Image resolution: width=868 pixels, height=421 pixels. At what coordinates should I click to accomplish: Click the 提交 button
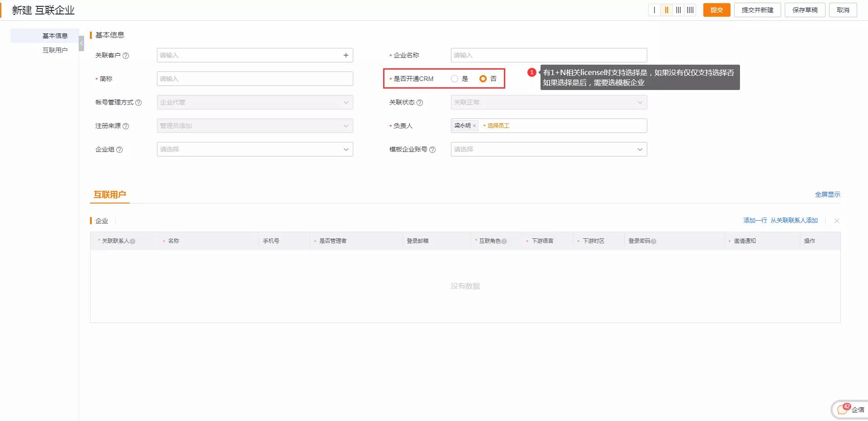pos(716,10)
